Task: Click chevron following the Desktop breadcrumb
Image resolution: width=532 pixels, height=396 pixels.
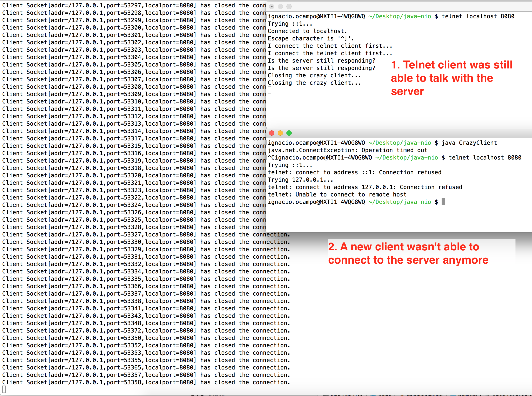Action: 480,394
